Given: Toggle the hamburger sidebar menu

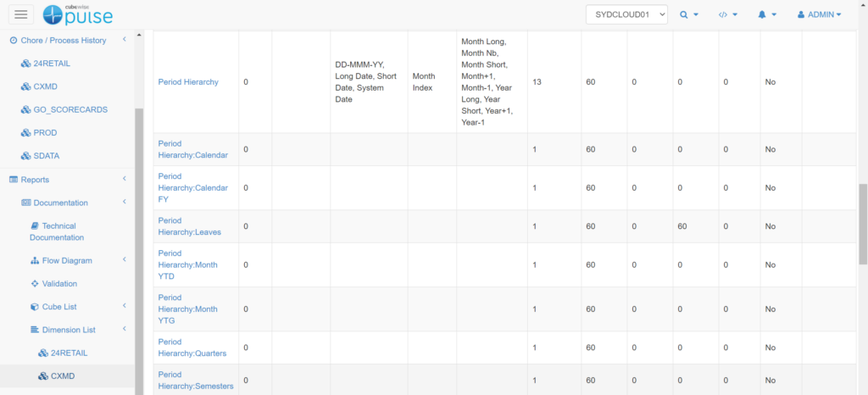Looking at the screenshot, I should pos(22,14).
